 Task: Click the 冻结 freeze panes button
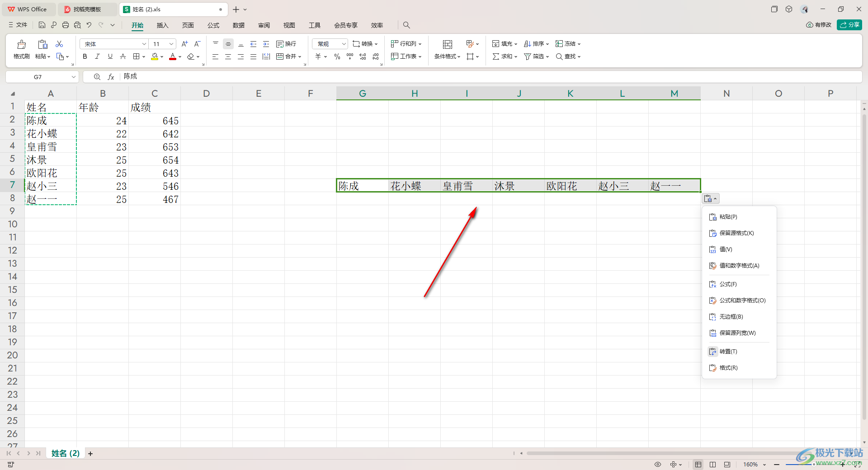point(568,44)
